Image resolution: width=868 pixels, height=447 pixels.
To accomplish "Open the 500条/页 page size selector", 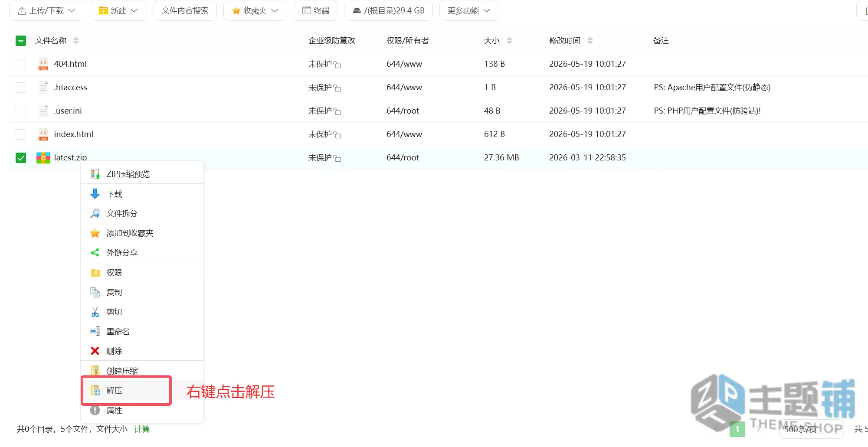I will tap(811, 429).
